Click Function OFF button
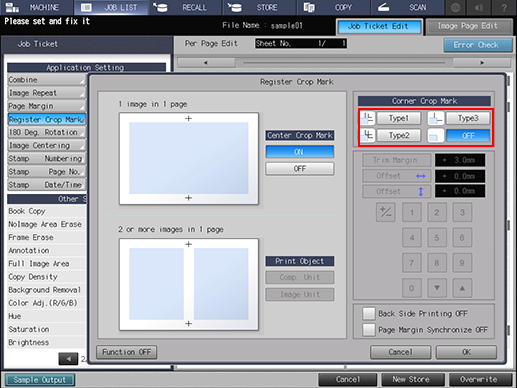The image size is (517, 388). click(x=126, y=352)
